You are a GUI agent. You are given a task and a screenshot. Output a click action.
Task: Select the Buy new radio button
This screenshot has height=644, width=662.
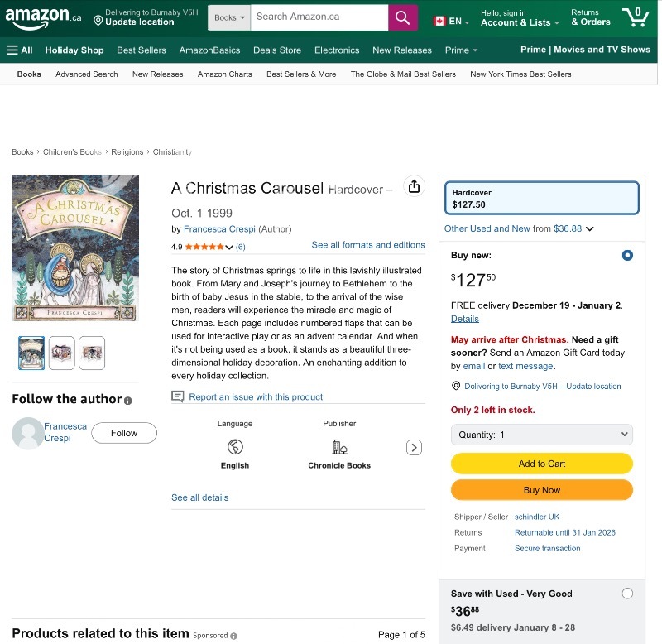[x=626, y=255]
